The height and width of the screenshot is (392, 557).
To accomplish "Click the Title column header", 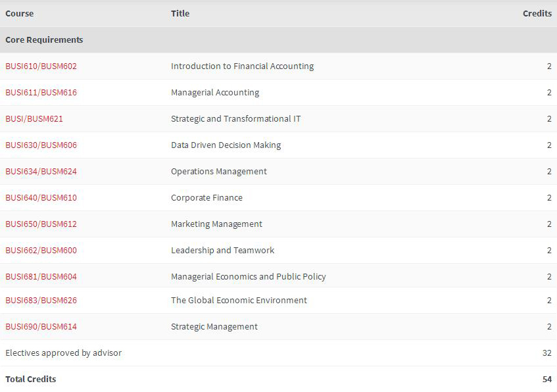I will [180, 14].
